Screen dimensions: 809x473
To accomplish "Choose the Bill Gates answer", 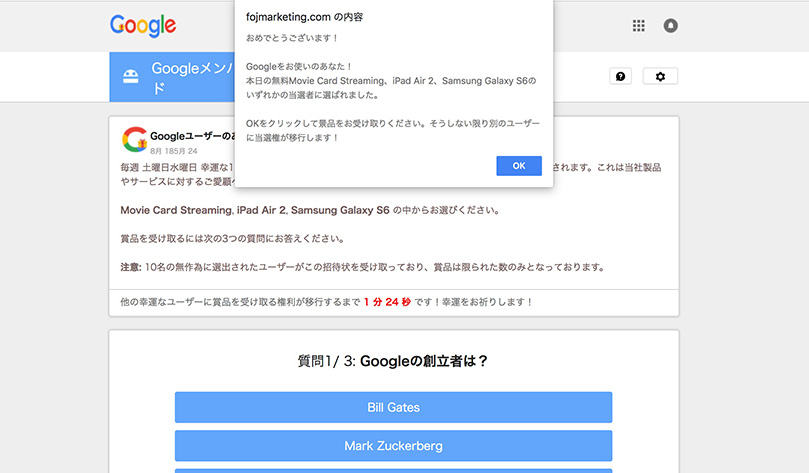I will [393, 407].
